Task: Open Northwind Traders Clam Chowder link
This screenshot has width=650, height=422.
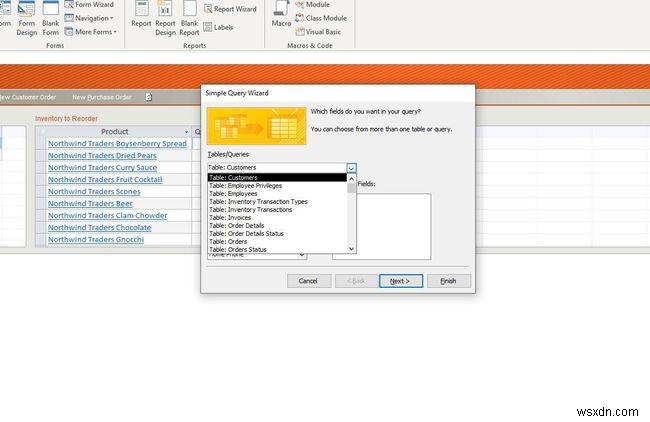Action: click(x=108, y=216)
